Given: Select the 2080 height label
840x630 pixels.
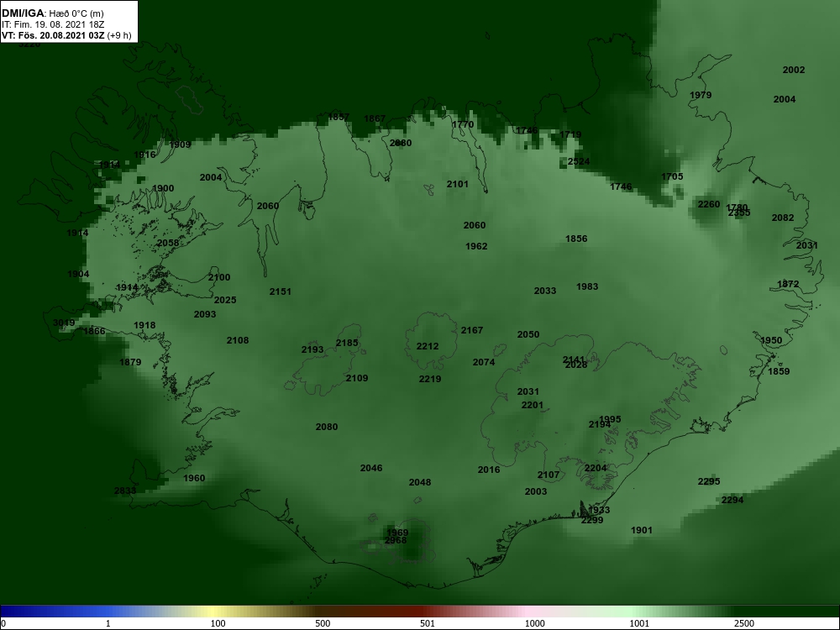Looking at the screenshot, I should [x=326, y=427].
